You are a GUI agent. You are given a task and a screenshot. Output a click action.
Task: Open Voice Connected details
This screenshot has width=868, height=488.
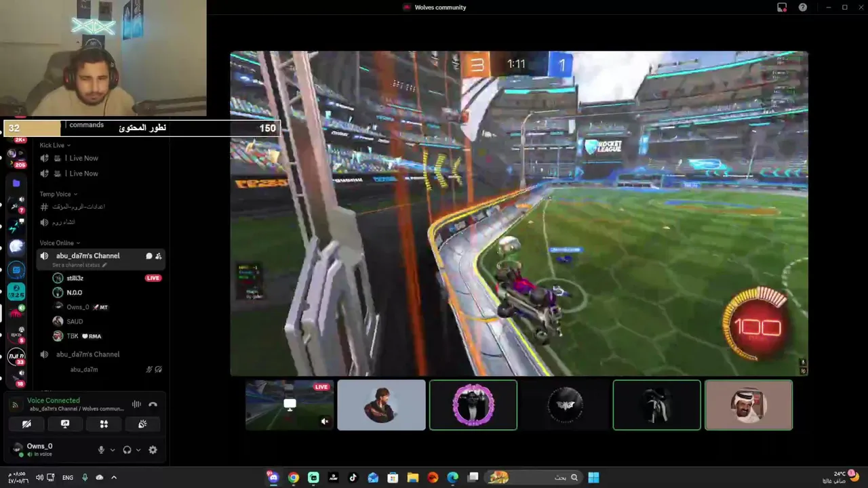click(x=54, y=401)
